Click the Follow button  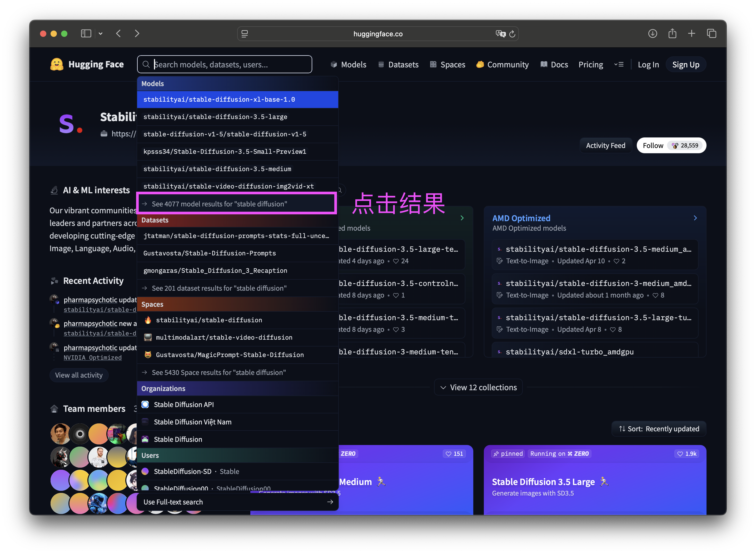point(653,146)
